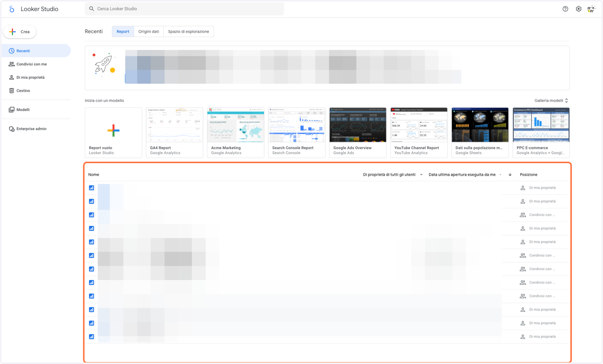
Task: Open Di proprietà di tutti gli utenti dropdown
Action: pyautogui.click(x=393, y=175)
